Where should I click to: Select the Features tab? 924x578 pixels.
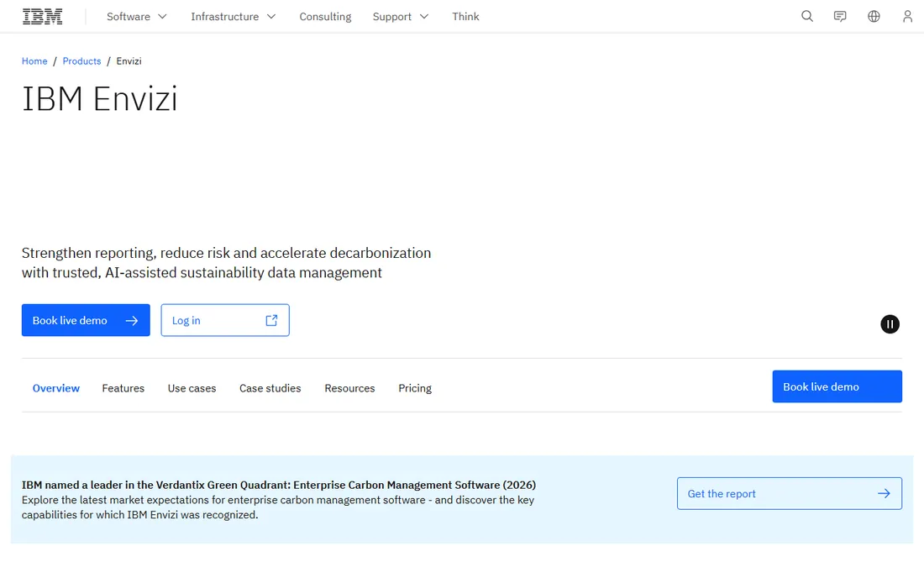[123, 388]
